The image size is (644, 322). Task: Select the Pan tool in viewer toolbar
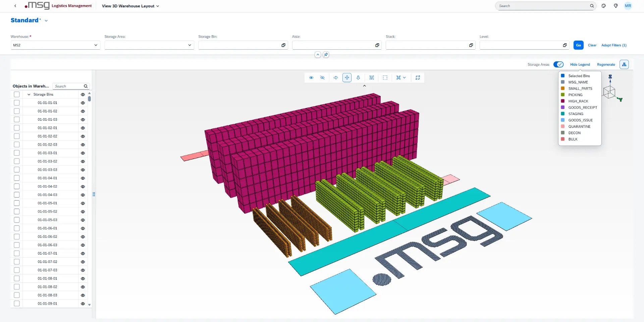point(347,77)
